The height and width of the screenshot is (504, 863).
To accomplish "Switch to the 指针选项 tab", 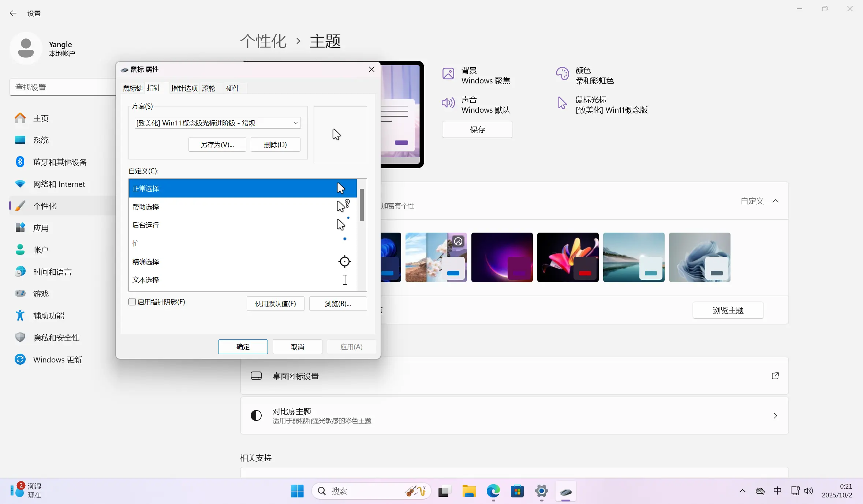I will coord(184,88).
